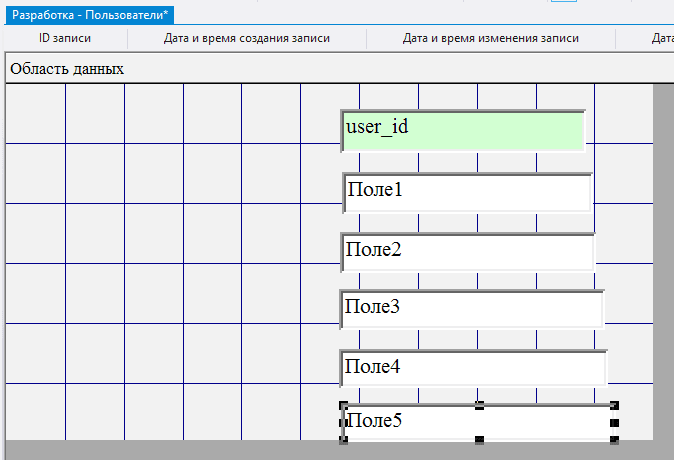The image size is (674, 460).
Task: Click on the Поле3 field
Action: click(x=471, y=309)
